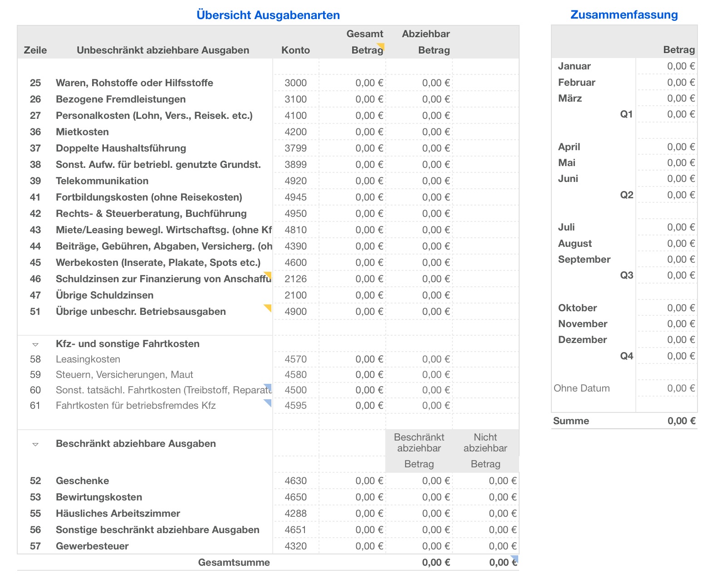Image resolution: width=717 pixels, height=588 pixels.
Task: Select Konto cell 3000 for Waren, Rohstoffe
Action: tap(295, 83)
